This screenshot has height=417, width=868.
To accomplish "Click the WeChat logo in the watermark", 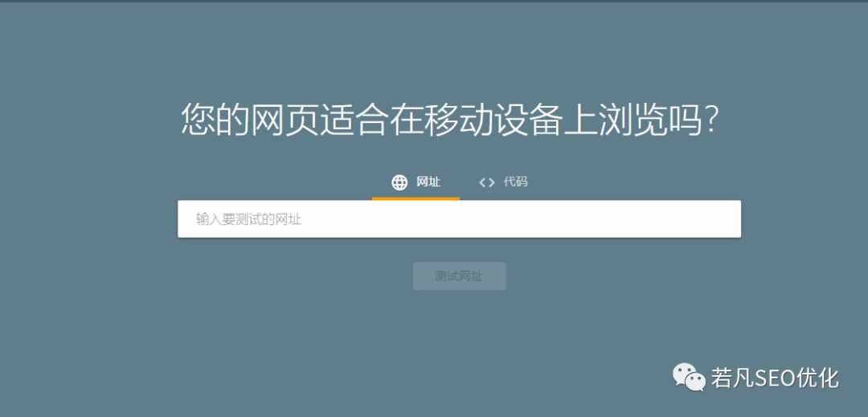I will [x=689, y=377].
